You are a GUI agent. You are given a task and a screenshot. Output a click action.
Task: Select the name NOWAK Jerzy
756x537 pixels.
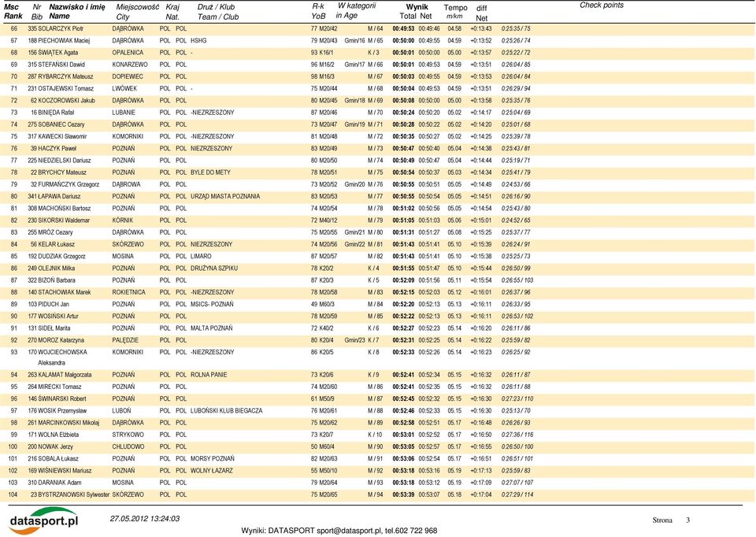(x=55, y=447)
